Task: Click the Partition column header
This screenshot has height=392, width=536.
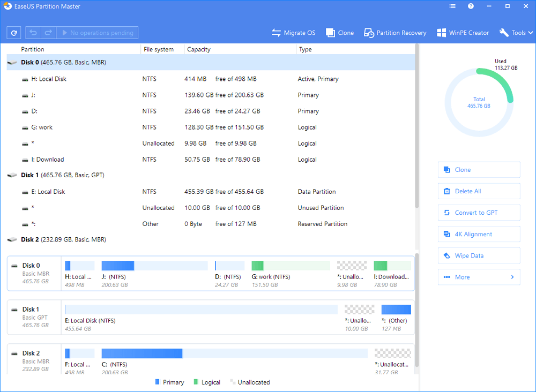Action: coord(73,49)
